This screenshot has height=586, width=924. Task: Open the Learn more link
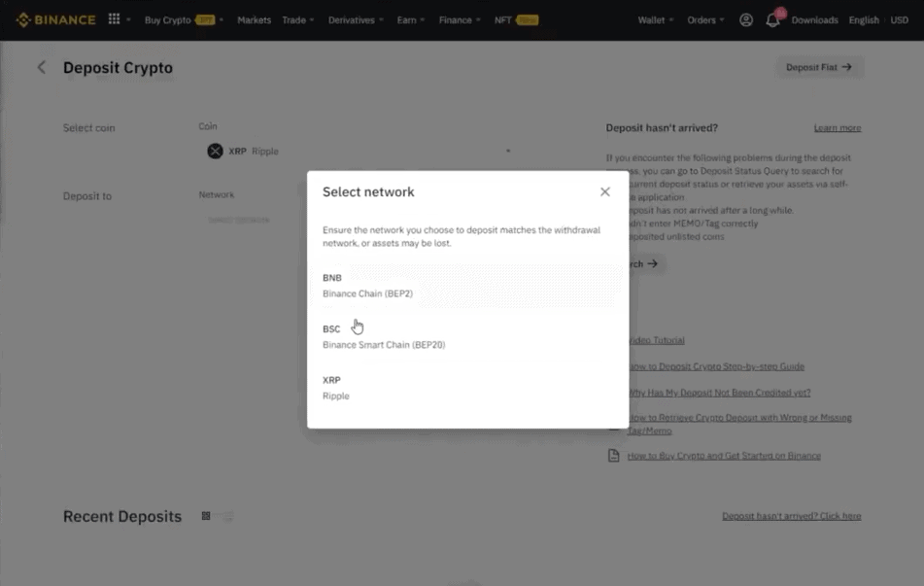[838, 128]
